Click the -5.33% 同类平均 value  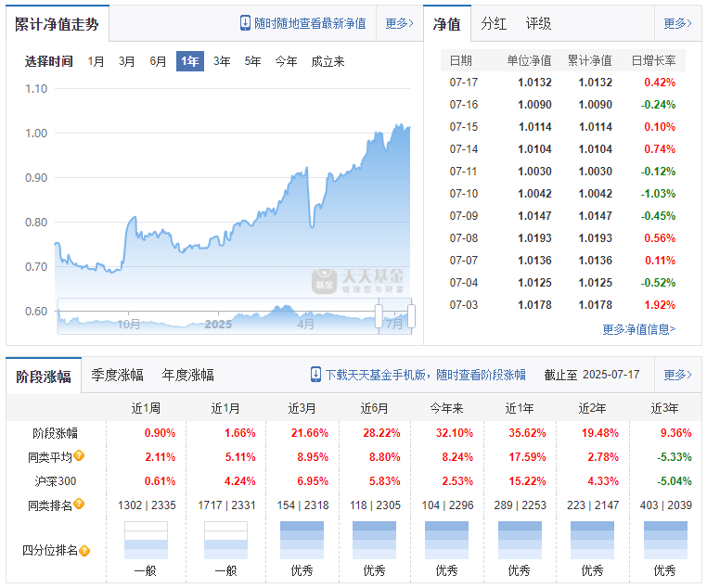[675, 457]
